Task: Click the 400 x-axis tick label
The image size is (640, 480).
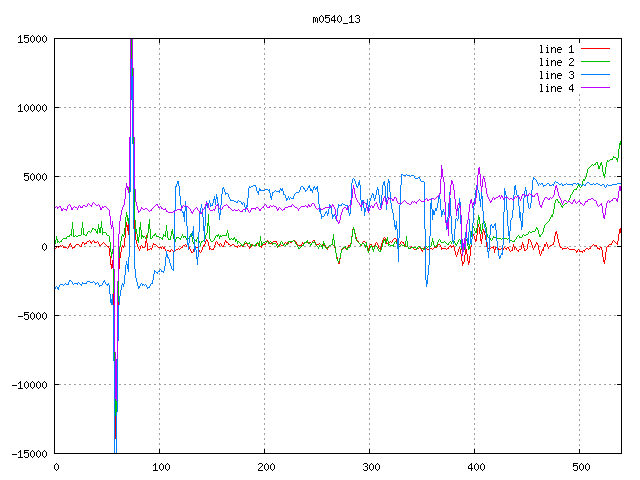Action: tap(475, 467)
